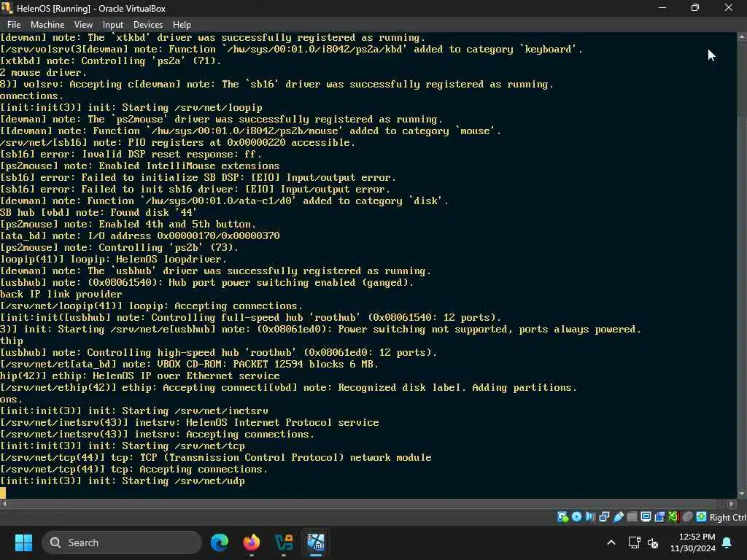This screenshot has height=560, width=747.
Task: Click the 'TCP (Transmission Control Protocol) network module' line
Action: 216,458
